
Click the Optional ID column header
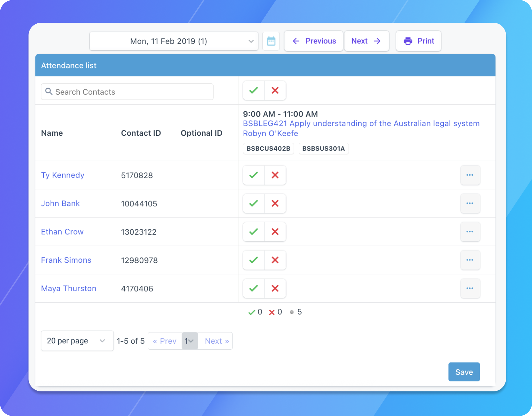coord(202,133)
